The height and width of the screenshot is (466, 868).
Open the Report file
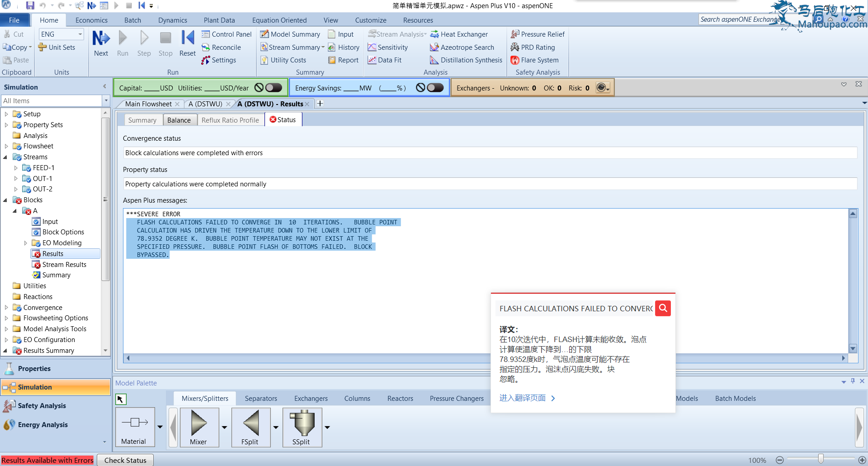click(x=343, y=60)
